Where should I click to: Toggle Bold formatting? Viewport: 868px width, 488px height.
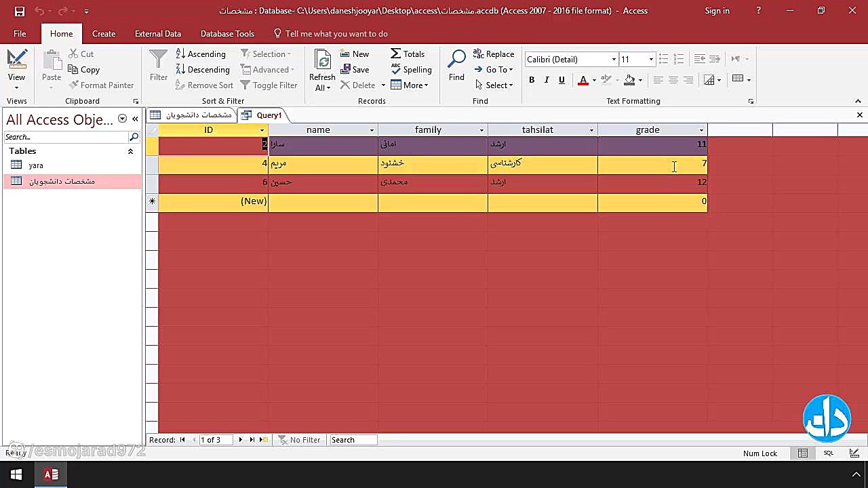click(x=532, y=80)
